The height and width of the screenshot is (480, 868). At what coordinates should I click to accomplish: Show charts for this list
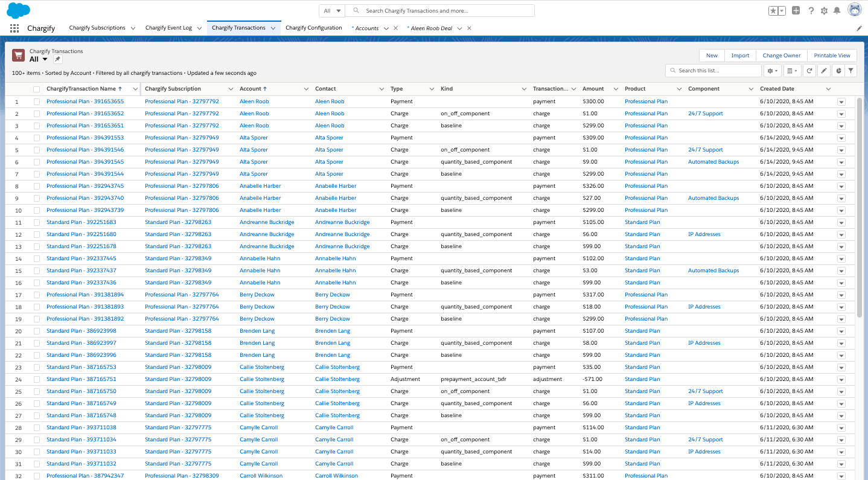pos(837,71)
